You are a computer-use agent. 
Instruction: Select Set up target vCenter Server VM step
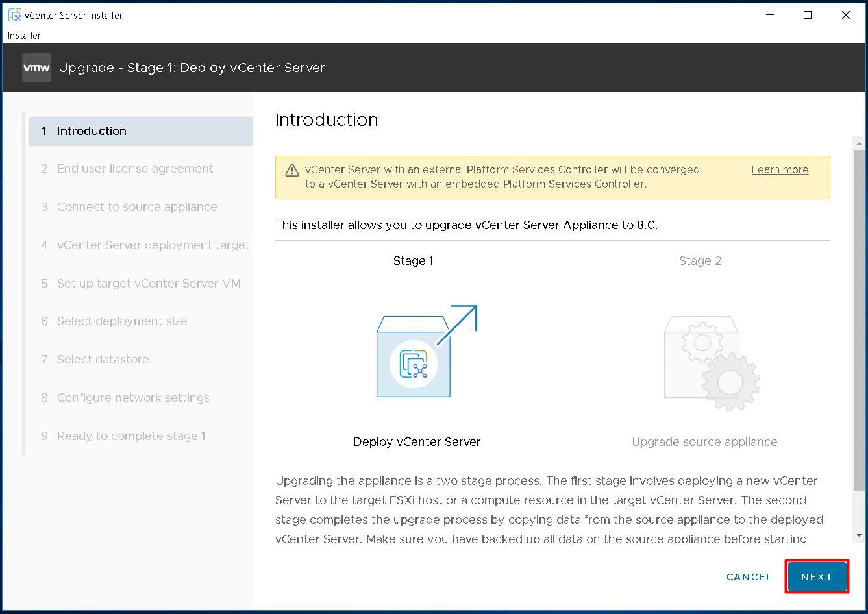140,284
